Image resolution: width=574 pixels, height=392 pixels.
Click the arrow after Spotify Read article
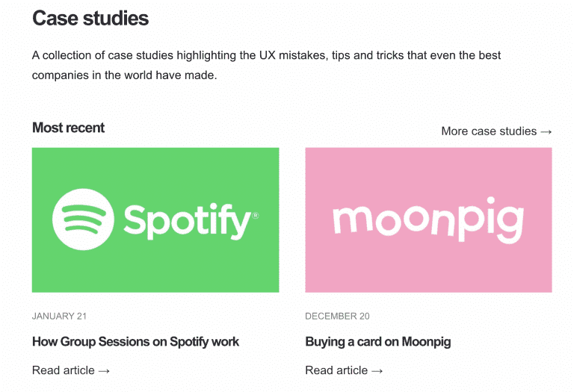(x=104, y=371)
